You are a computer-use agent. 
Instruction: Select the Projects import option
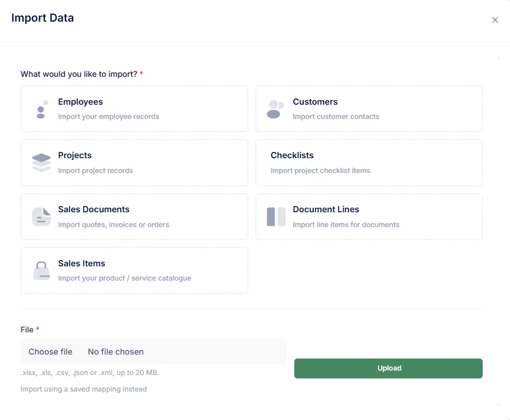(x=134, y=163)
